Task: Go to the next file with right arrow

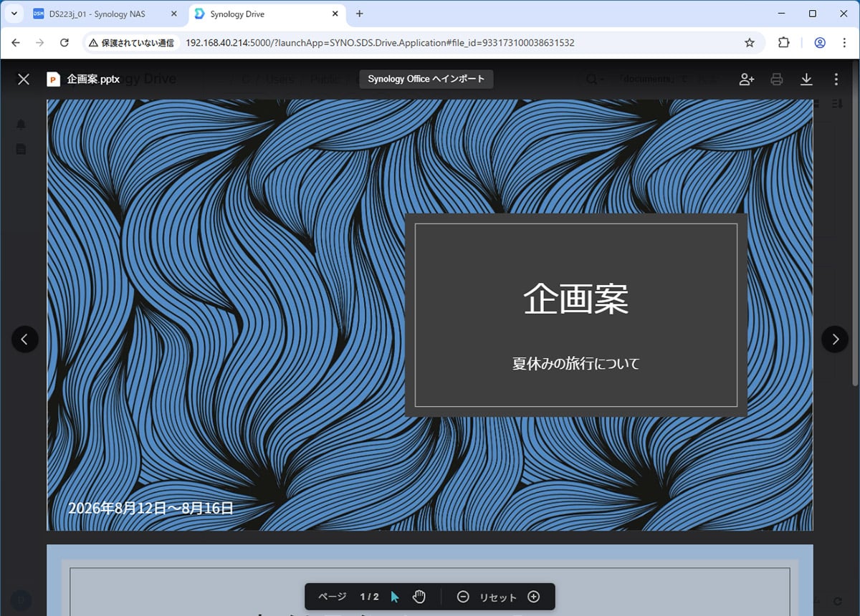Action: [x=835, y=340]
